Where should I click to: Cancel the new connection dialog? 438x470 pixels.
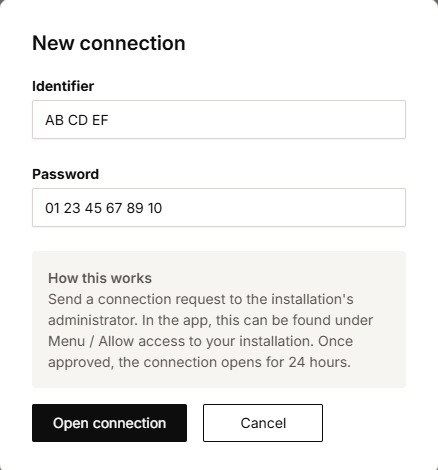pos(263,423)
